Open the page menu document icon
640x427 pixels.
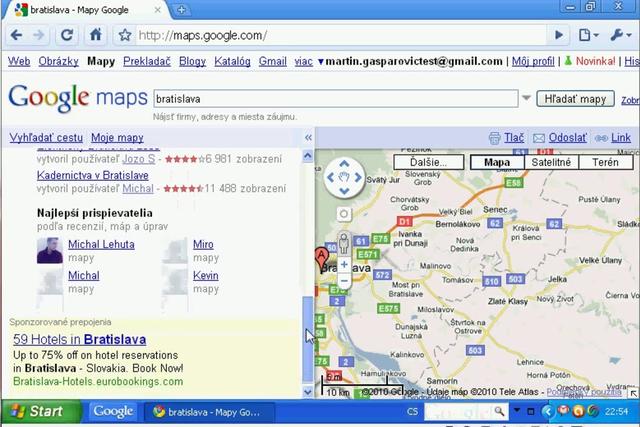pos(588,35)
